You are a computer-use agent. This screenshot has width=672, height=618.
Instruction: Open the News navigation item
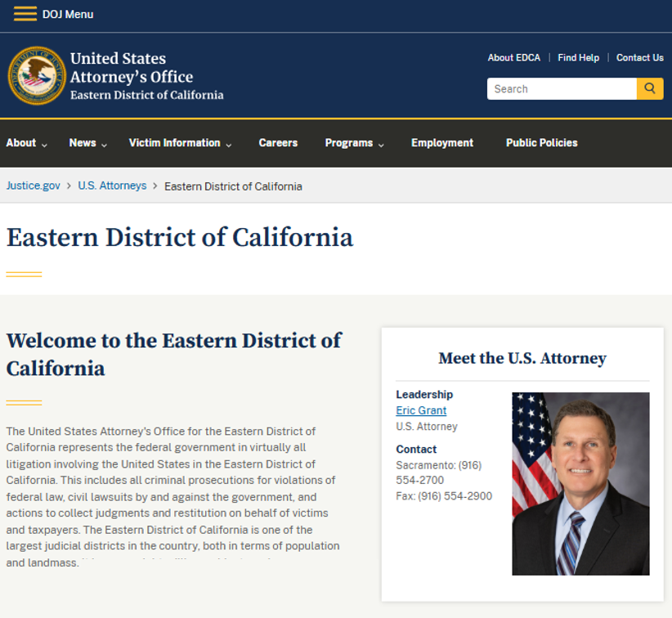click(83, 143)
